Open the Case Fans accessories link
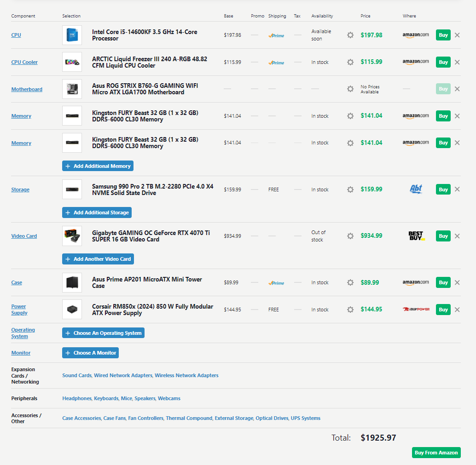Screen dimensions: 476x465 [x=115, y=418]
